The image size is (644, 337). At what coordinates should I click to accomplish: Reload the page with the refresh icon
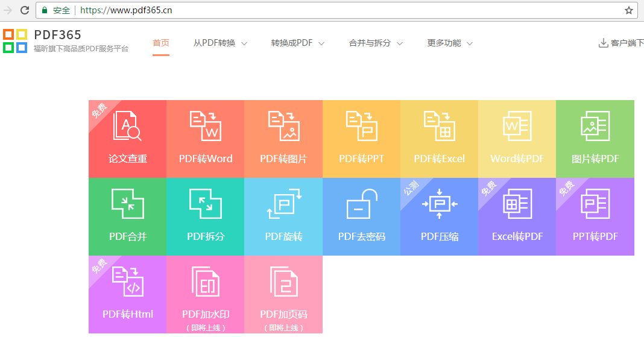click(x=25, y=10)
